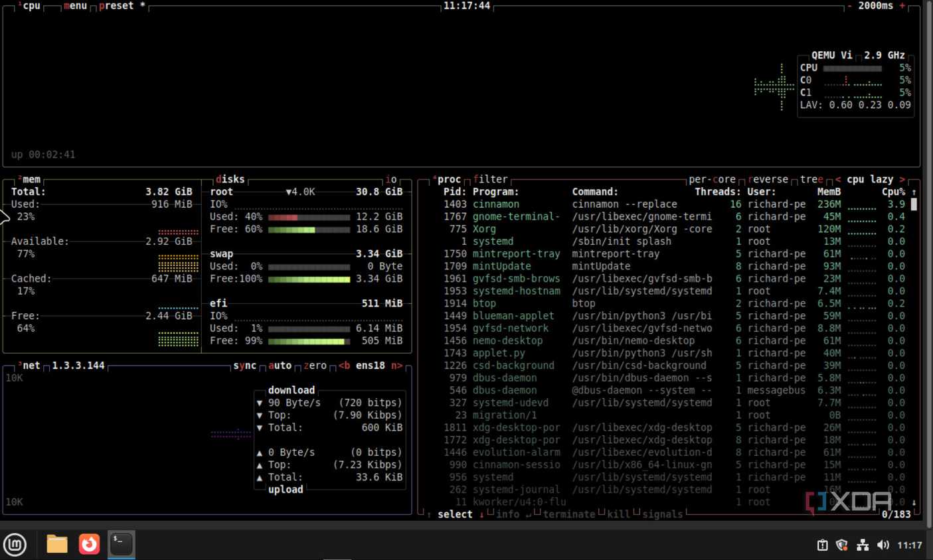Click the down arrow below process scrollbar
This screenshot has width=933, height=560.
pos(914,502)
